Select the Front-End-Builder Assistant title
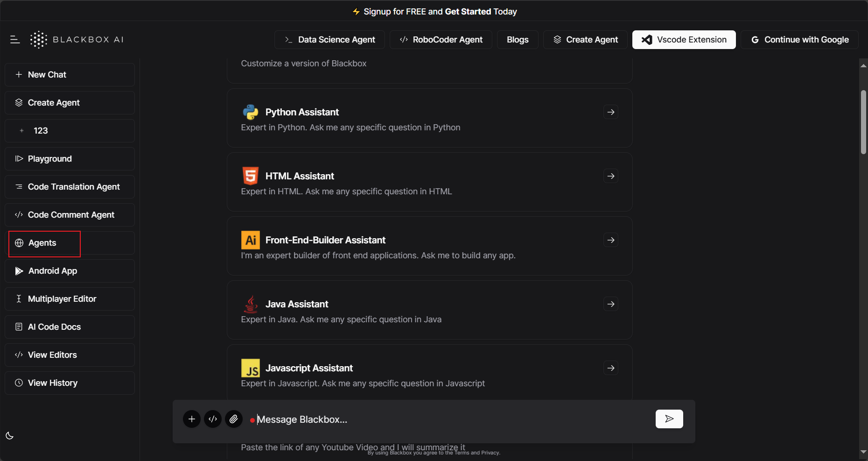The height and width of the screenshot is (461, 868). [x=325, y=240]
